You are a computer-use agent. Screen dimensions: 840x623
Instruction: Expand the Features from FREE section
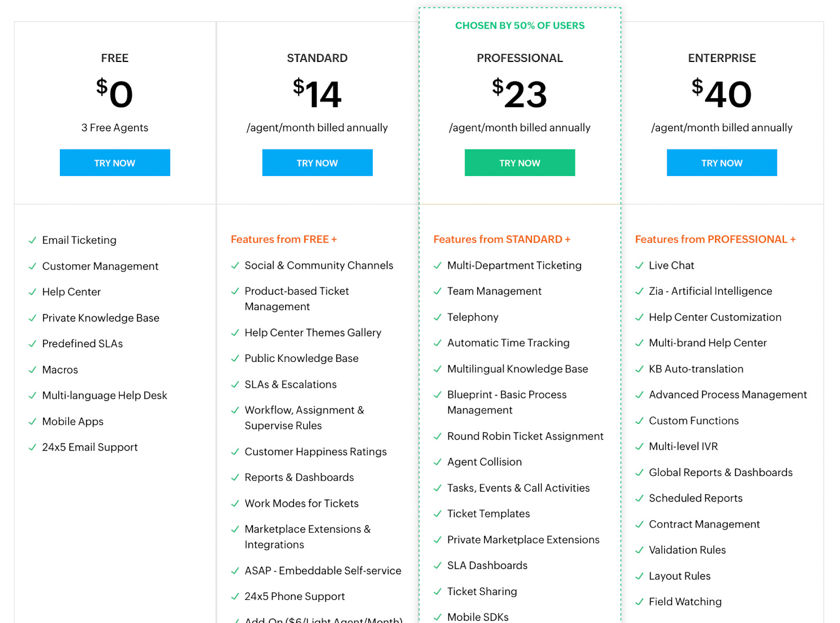tap(284, 239)
